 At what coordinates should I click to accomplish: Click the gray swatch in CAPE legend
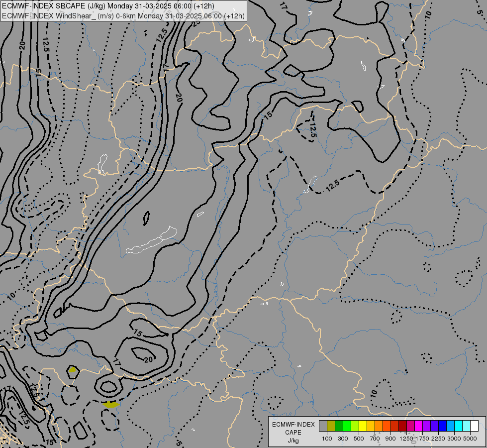323,426
